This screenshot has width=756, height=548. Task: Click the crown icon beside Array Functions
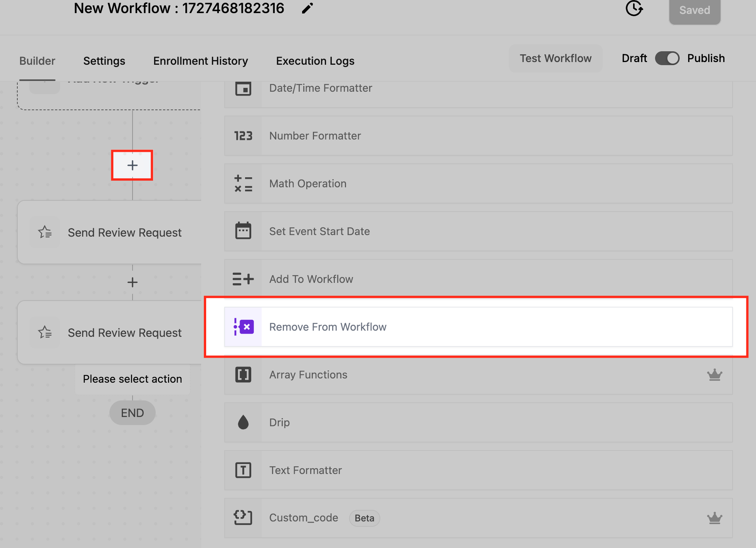[714, 375]
